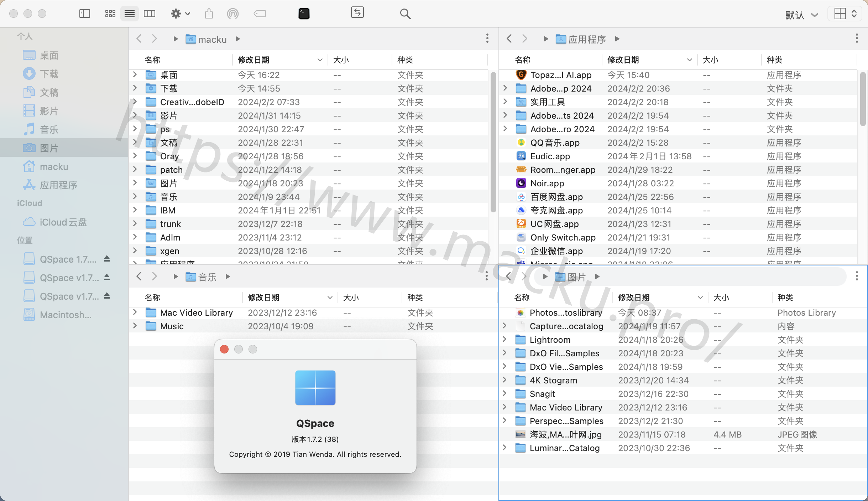Open the gear actions menu
The width and height of the screenshot is (868, 501).
click(180, 14)
